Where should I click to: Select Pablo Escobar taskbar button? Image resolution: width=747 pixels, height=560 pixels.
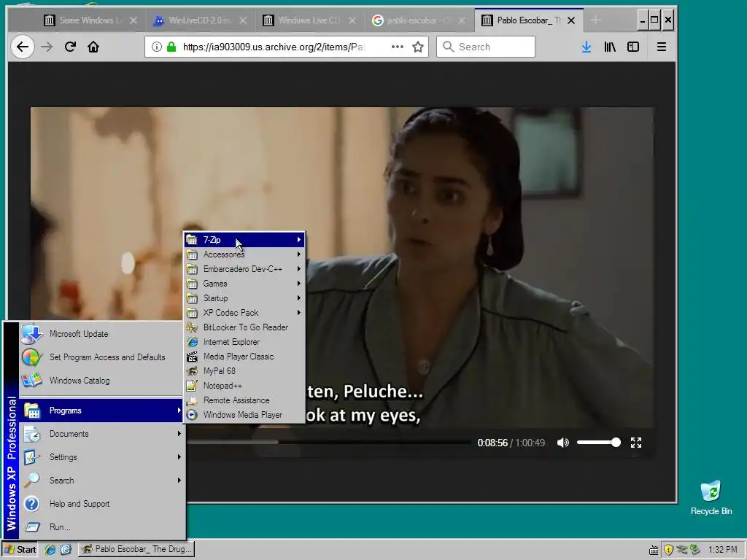pos(136,550)
